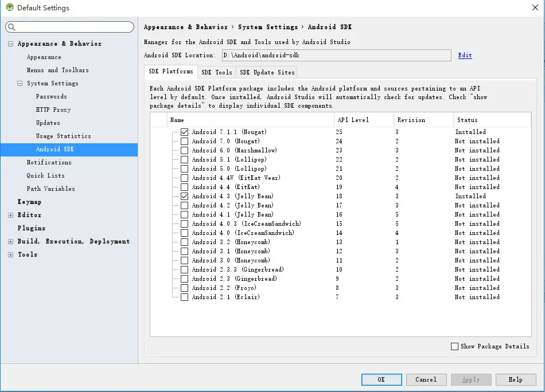Open Menus and Toolbars settings
Image resolution: width=545 pixels, height=392 pixels.
point(58,70)
